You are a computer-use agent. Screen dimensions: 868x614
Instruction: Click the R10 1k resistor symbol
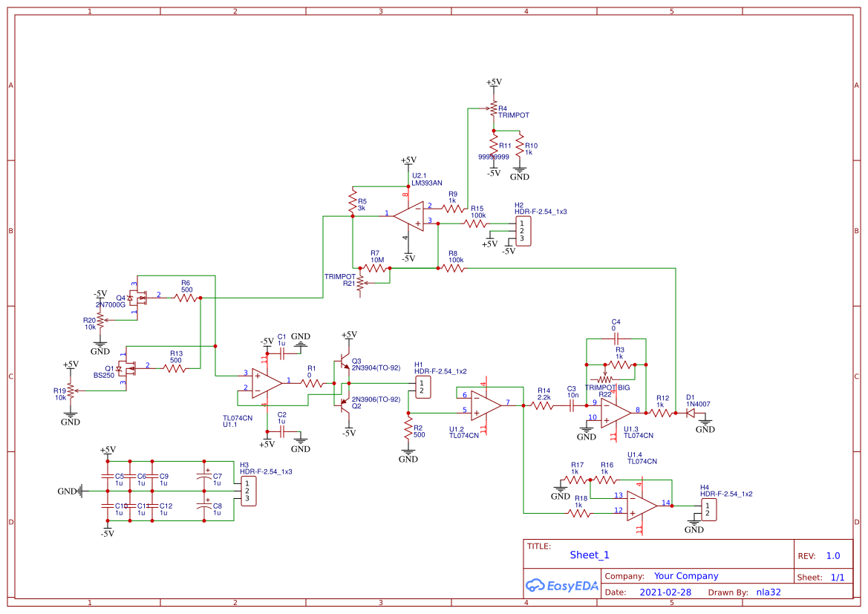(x=519, y=147)
